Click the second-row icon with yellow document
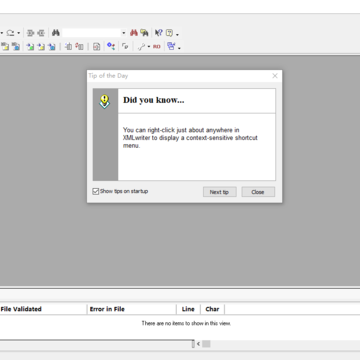 coord(5,46)
